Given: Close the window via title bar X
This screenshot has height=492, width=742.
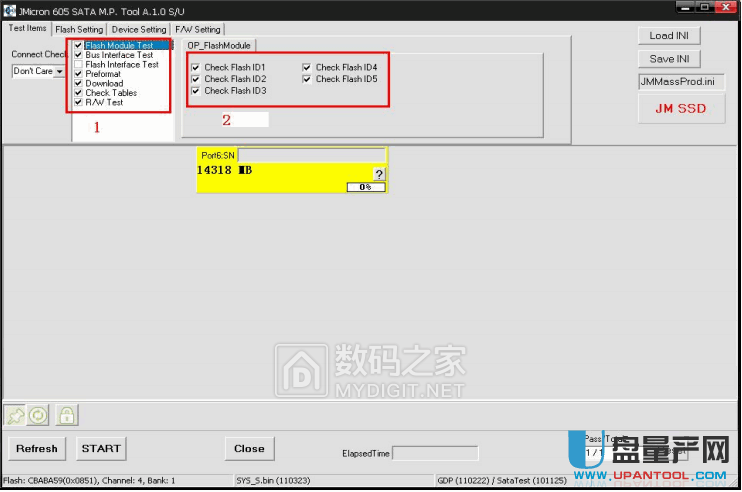Looking at the screenshot, I should tap(725, 8).
